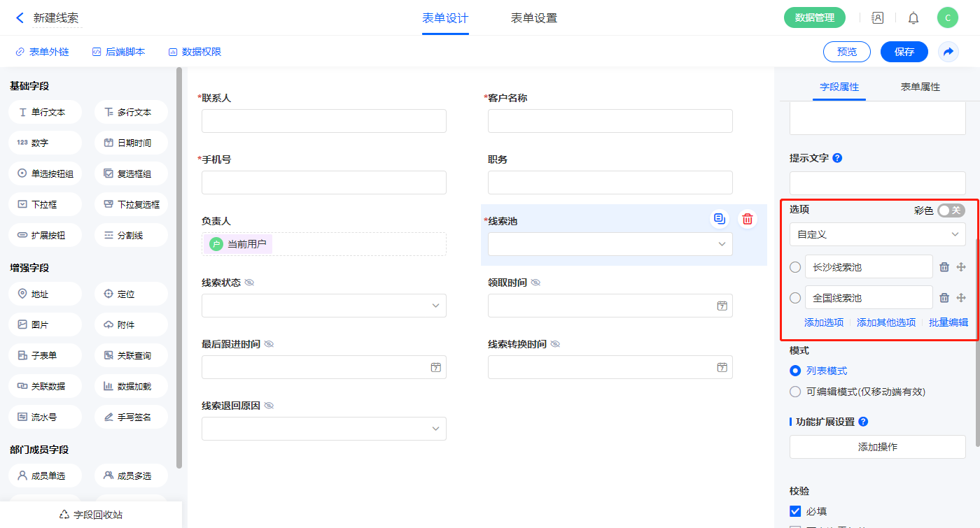Image resolution: width=980 pixels, height=528 pixels.
Task: Switch to the 表单设置 tab
Action: coord(534,18)
